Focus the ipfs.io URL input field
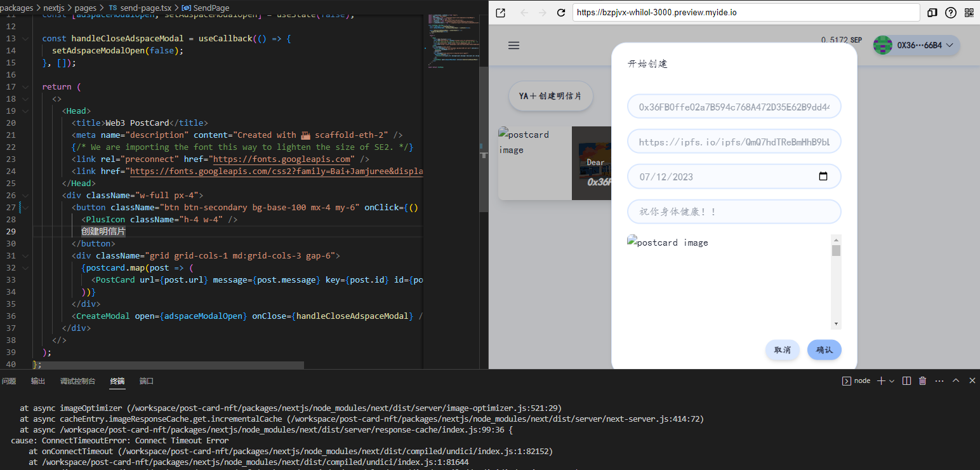This screenshot has width=980, height=470. point(734,142)
